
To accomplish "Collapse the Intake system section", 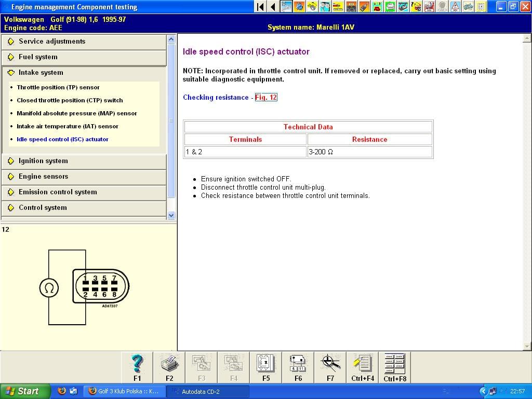I will tap(41, 73).
